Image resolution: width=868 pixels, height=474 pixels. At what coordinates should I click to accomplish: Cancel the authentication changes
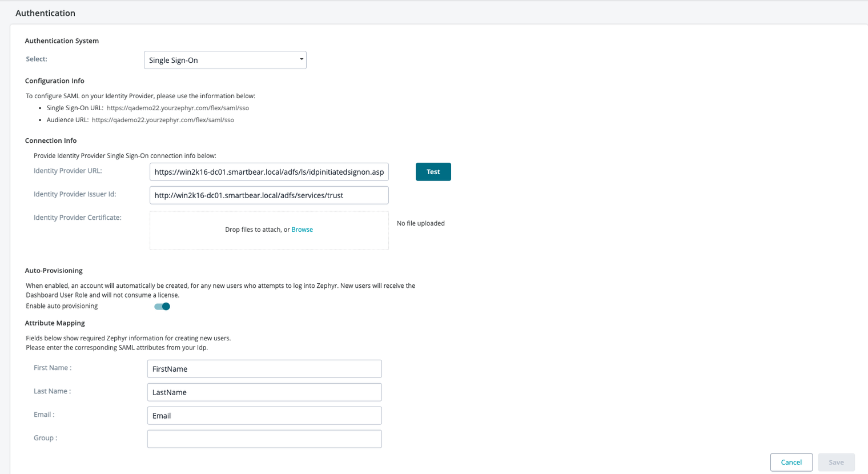coord(791,462)
